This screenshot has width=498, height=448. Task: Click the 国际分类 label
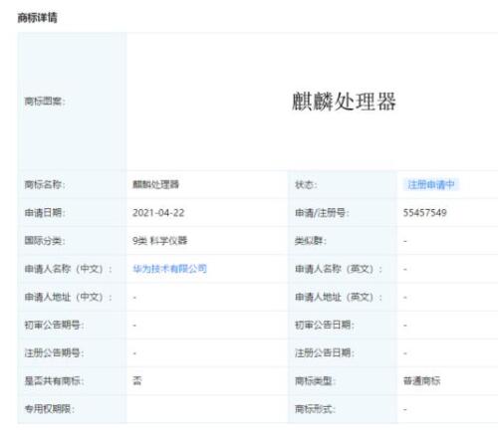pyautogui.click(x=45, y=241)
